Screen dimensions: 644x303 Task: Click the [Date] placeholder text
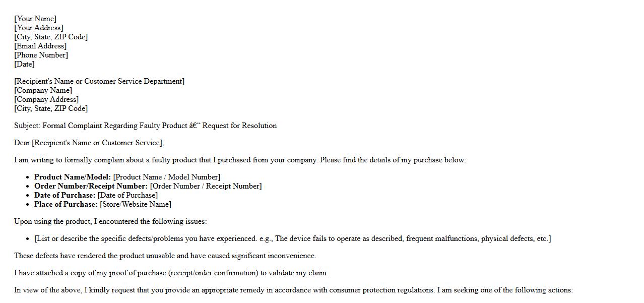[x=25, y=64]
